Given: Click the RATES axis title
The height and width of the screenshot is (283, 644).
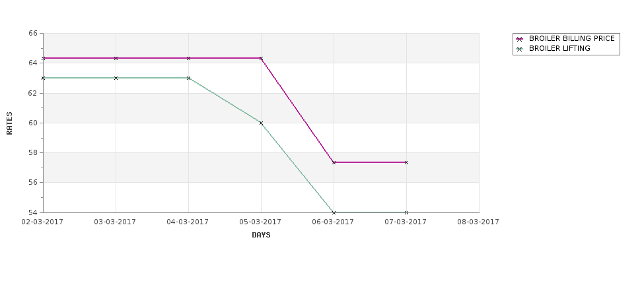Looking at the screenshot, I should point(9,123).
